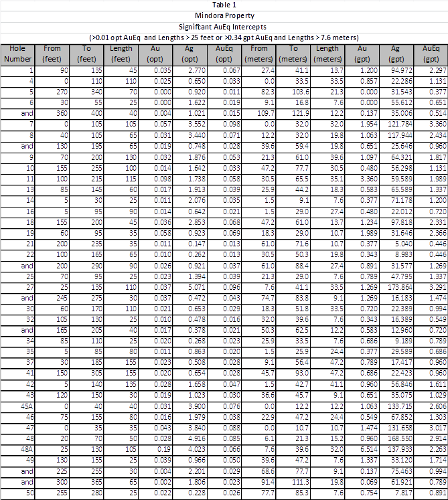Click the Ag gpt value 12.960
The image size is (448, 500).
(x=402, y=330)
